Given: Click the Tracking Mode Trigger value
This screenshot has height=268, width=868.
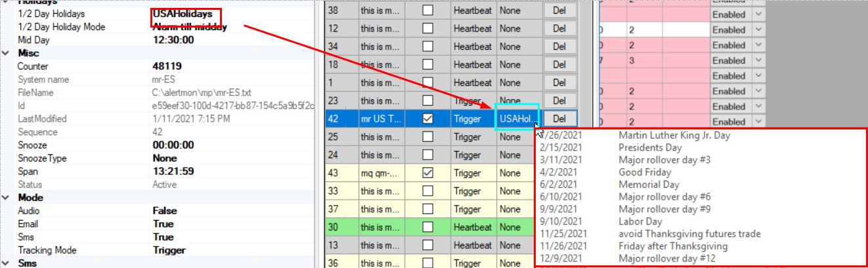Looking at the screenshot, I should (x=169, y=250).
